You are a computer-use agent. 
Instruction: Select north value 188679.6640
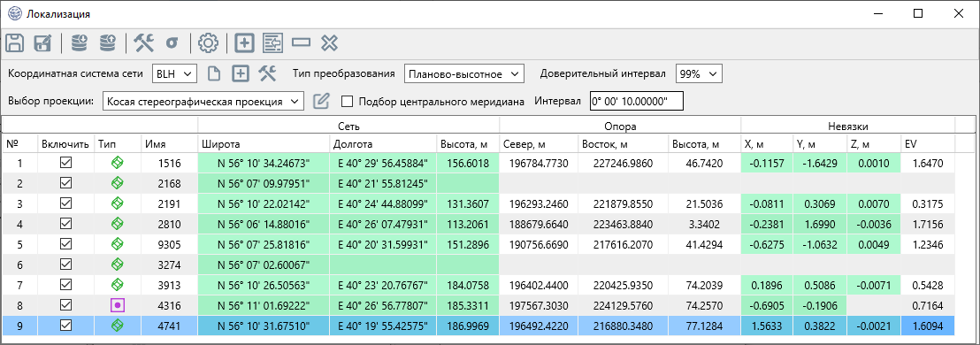[x=539, y=224]
